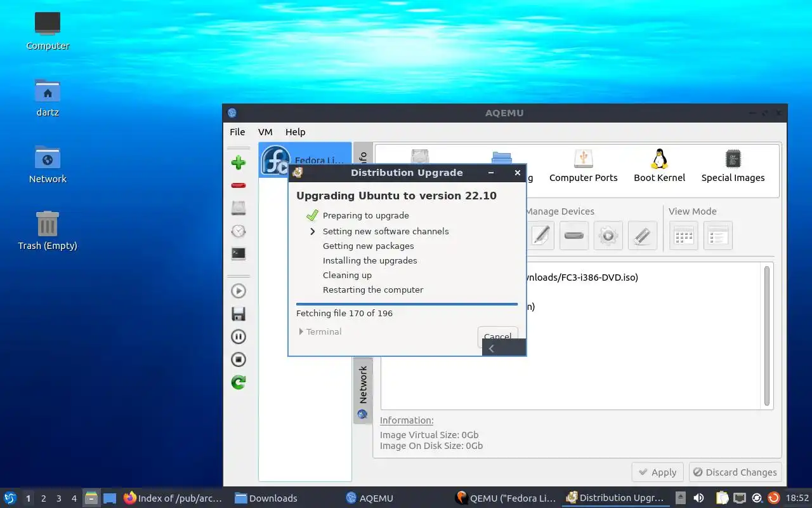Pause the VM using the pause icon

tap(239, 337)
